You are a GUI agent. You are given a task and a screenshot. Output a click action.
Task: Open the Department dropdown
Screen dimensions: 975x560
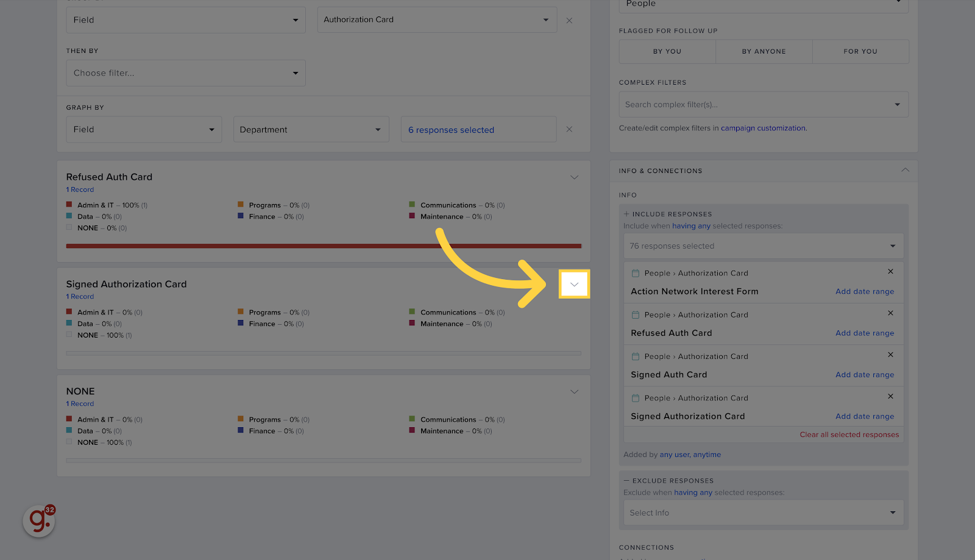[x=311, y=130]
